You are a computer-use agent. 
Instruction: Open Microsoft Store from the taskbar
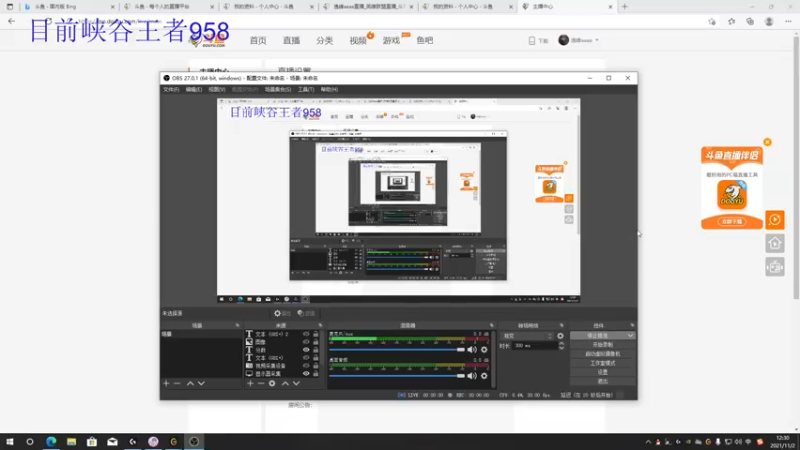coord(92,442)
